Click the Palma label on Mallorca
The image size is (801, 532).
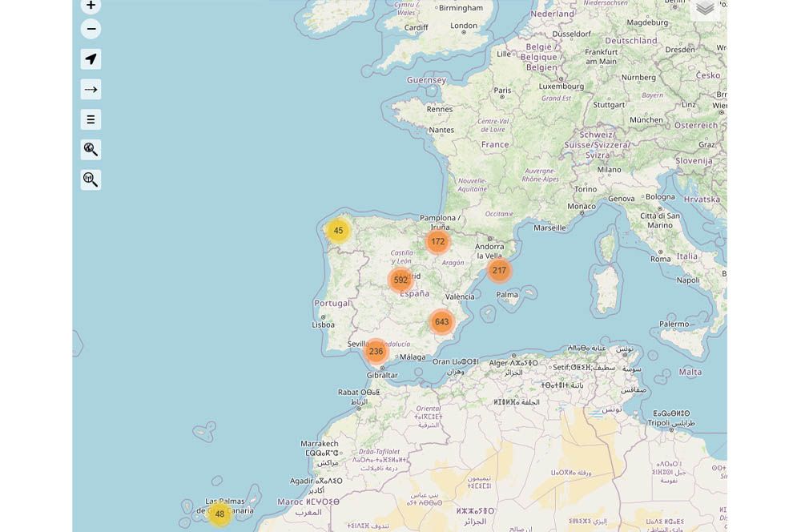[x=507, y=295]
